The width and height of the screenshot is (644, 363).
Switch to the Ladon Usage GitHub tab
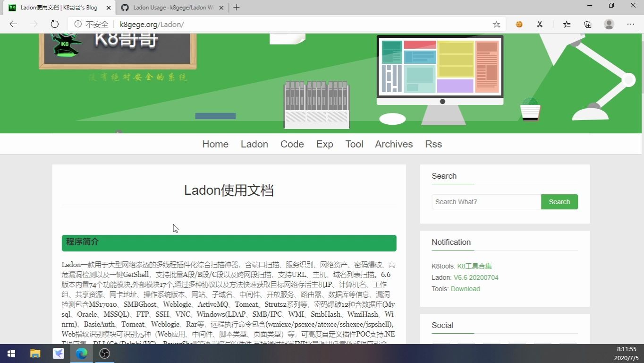[172, 8]
